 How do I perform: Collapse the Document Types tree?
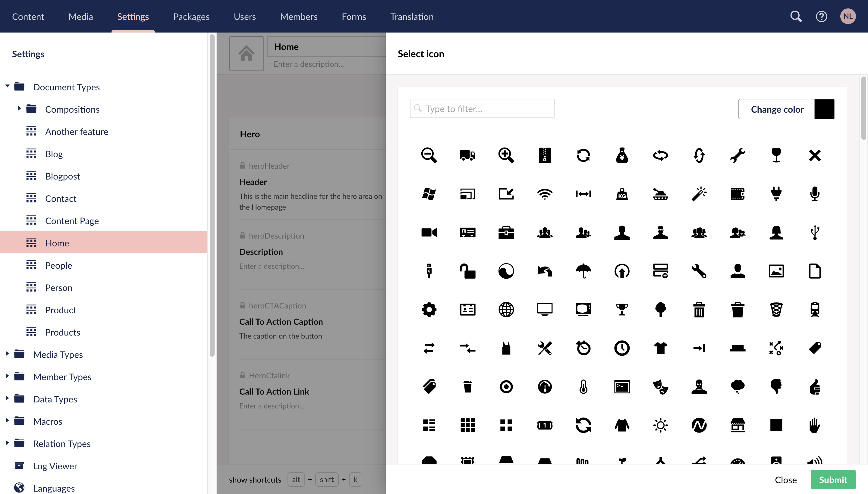click(8, 86)
